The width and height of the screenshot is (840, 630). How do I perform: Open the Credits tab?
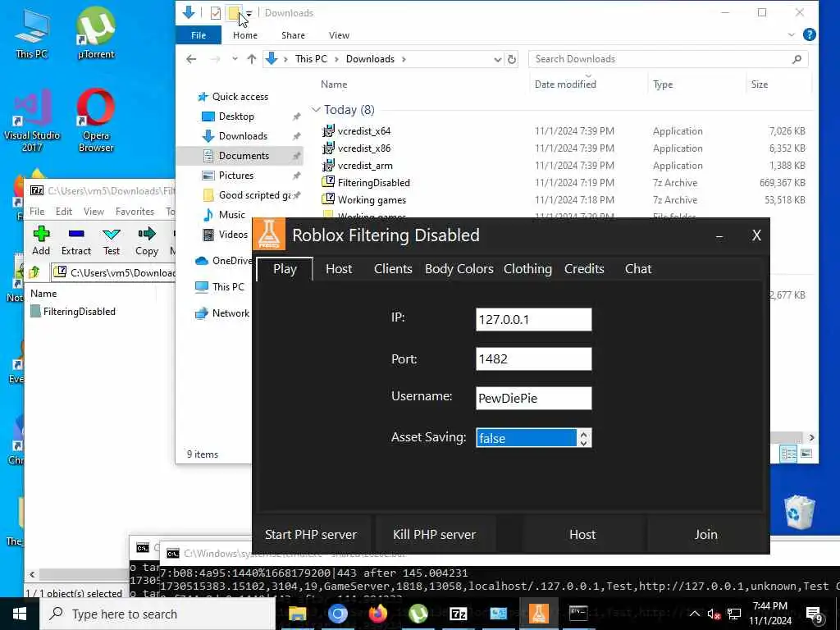(584, 269)
